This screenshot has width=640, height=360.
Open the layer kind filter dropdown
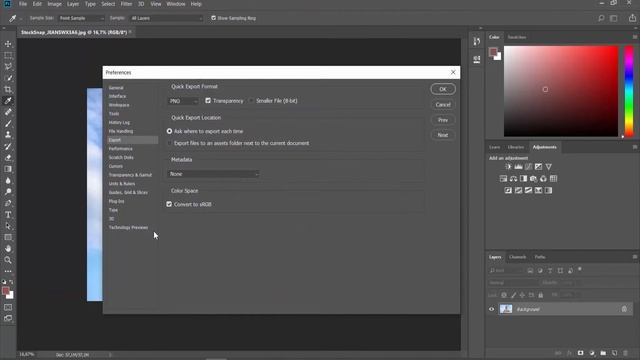pyautogui.click(x=506, y=270)
